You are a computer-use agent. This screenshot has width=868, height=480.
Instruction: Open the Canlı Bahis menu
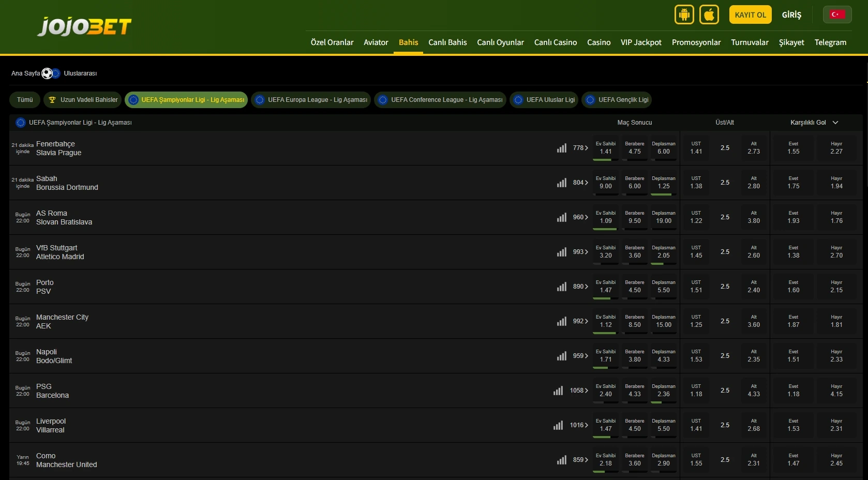[x=447, y=42]
